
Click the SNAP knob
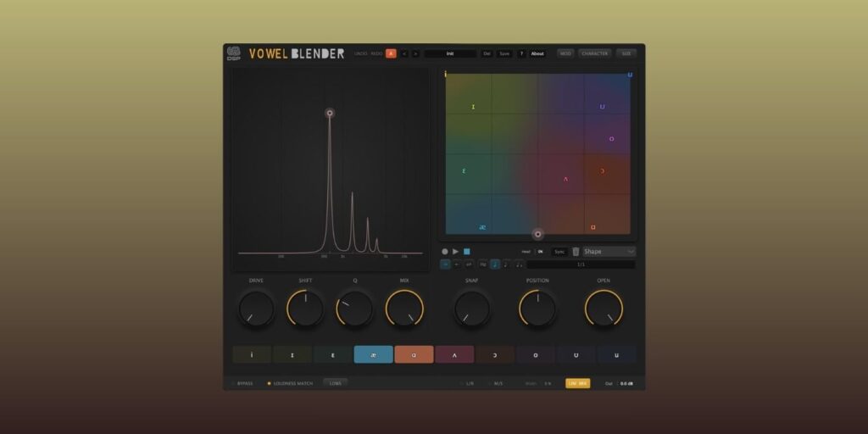click(471, 309)
